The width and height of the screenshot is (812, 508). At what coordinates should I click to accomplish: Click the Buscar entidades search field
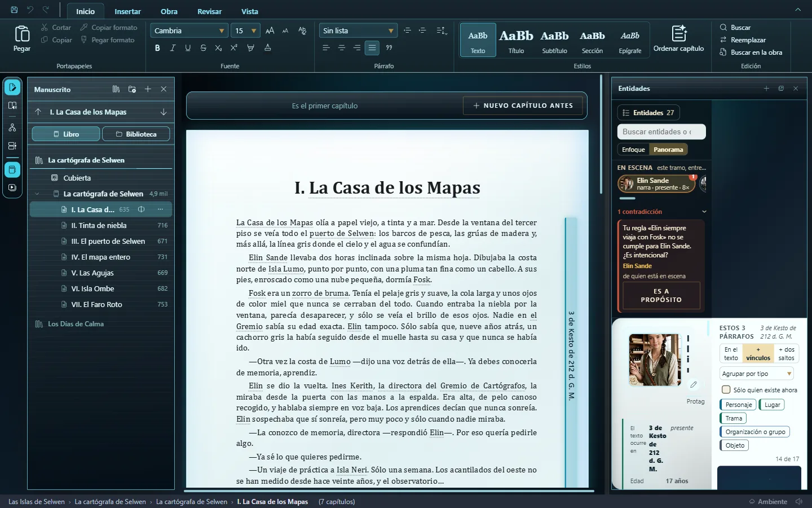[x=661, y=132]
